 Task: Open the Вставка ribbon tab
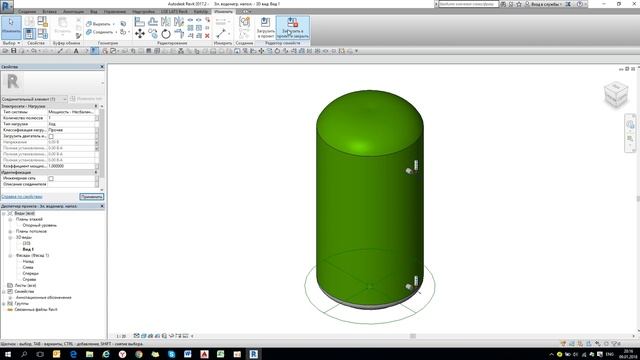[50, 12]
